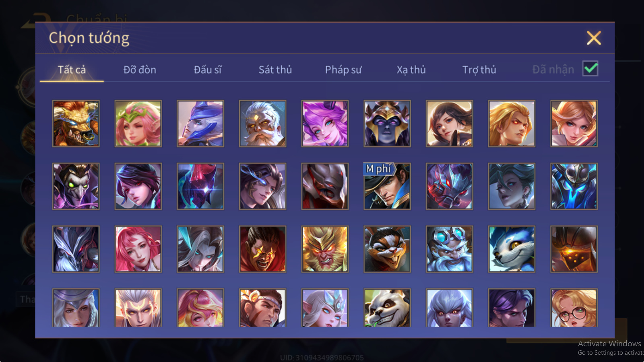Pick the purple-haired girl hero
Image resolution: width=644 pixels, height=362 pixels.
click(325, 123)
